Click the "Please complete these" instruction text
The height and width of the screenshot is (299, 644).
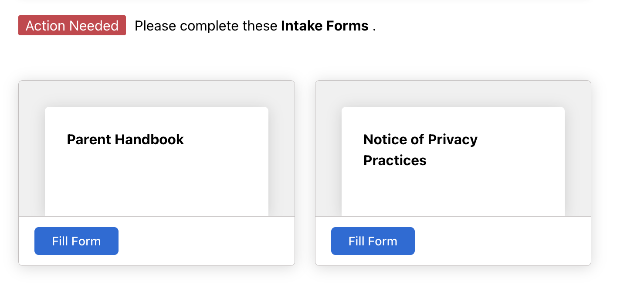point(206,26)
